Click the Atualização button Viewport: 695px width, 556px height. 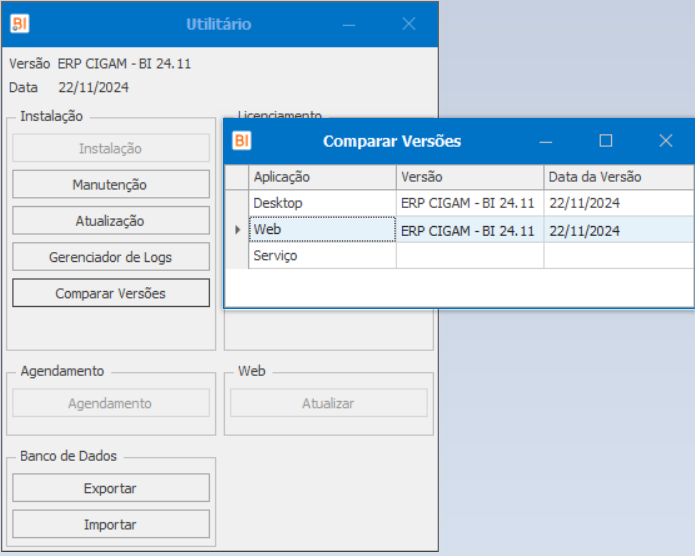pos(110,221)
